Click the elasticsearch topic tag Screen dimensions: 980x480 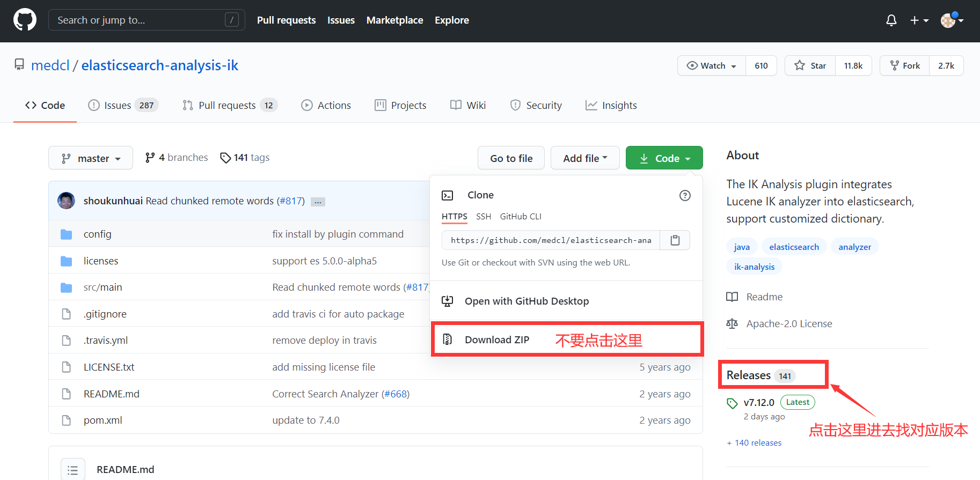[x=794, y=247]
